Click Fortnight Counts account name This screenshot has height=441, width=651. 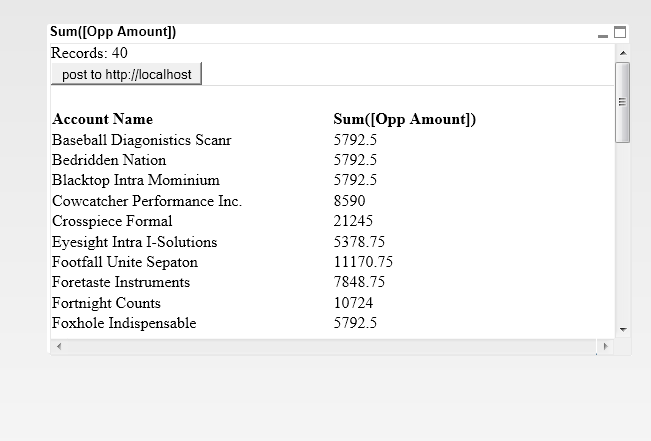(106, 303)
